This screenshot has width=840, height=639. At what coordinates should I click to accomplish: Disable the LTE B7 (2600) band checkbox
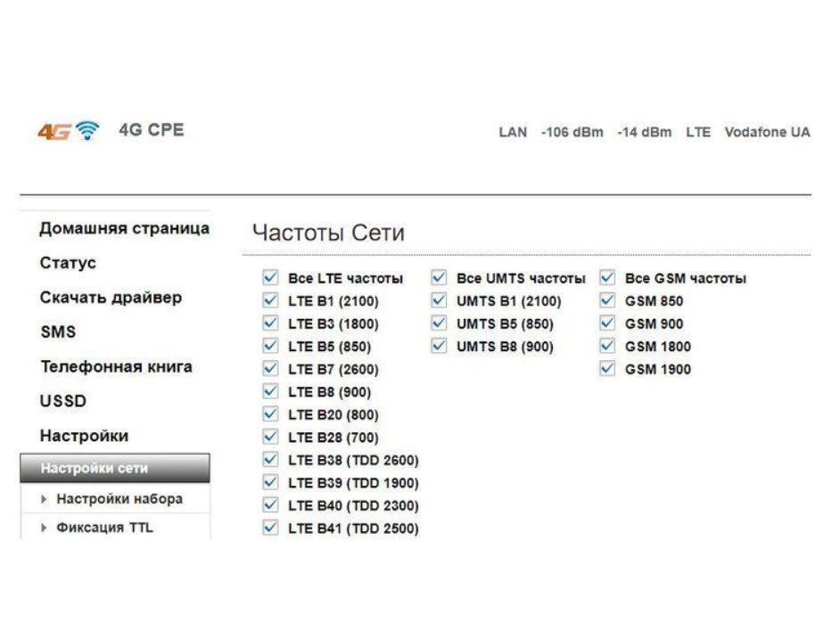pos(270,369)
